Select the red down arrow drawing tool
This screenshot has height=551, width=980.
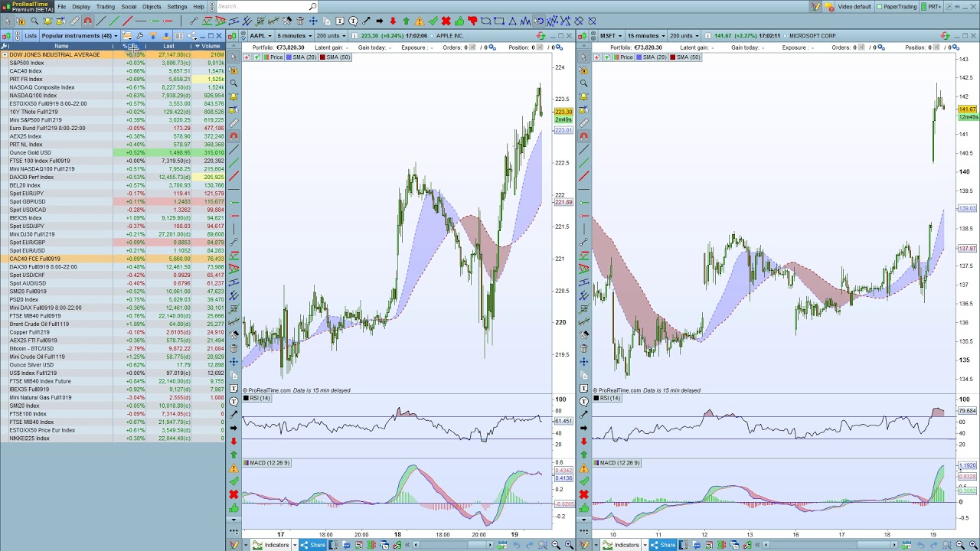click(x=393, y=21)
